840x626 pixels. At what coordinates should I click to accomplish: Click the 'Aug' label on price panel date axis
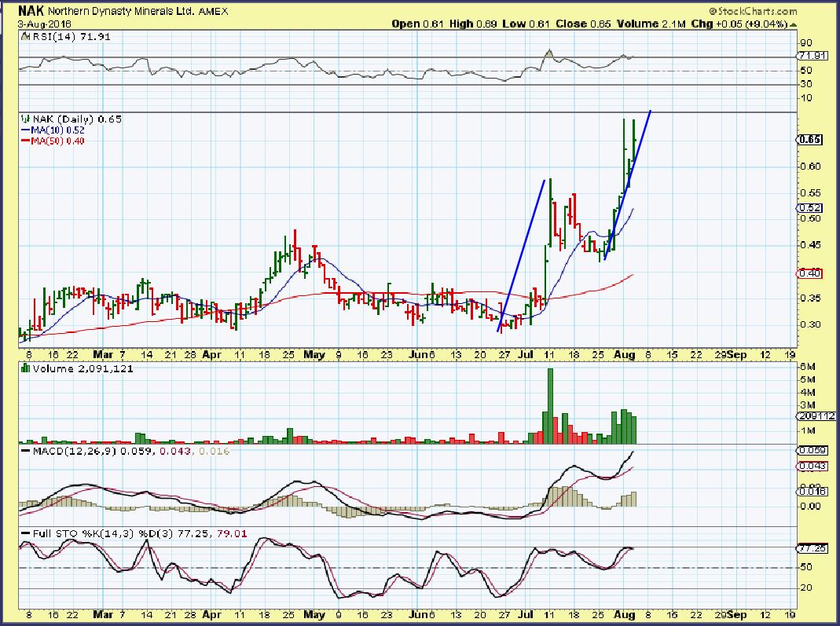(x=624, y=354)
